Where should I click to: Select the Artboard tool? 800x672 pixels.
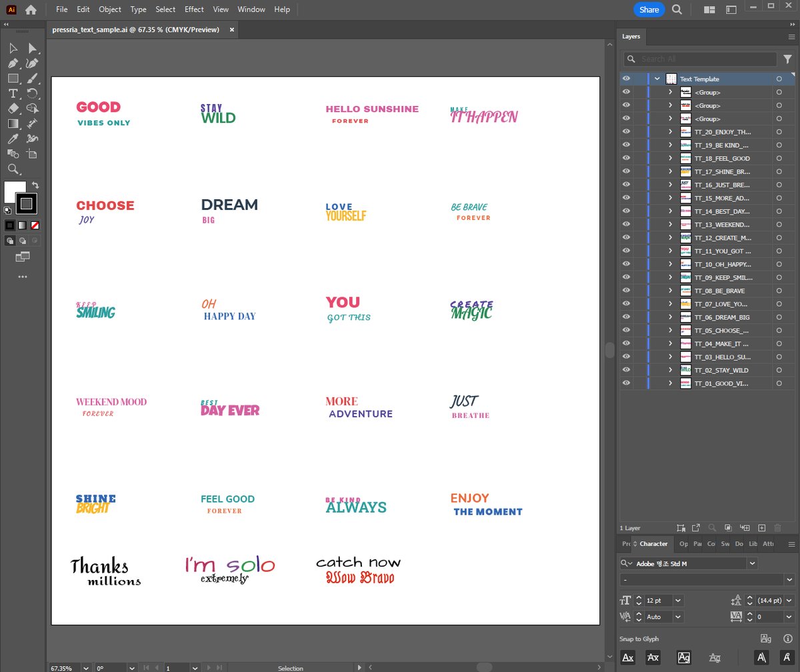point(32,154)
